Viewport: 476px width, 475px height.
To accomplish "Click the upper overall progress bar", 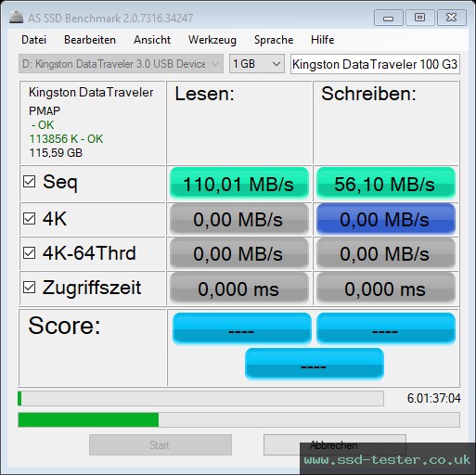I will pyautogui.click(x=200, y=398).
